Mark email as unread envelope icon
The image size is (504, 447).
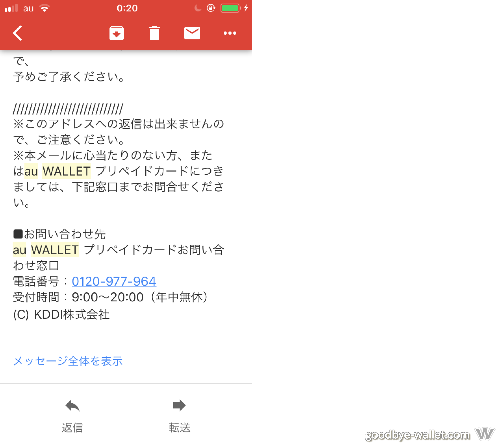[x=192, y=33]
